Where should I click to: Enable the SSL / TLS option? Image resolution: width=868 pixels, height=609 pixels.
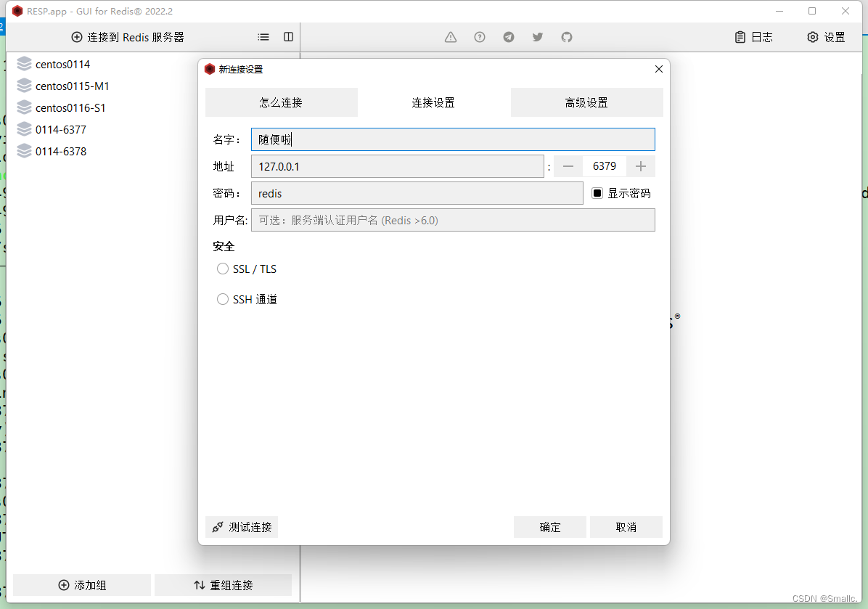pyautogui.click(x=223, y=269)
